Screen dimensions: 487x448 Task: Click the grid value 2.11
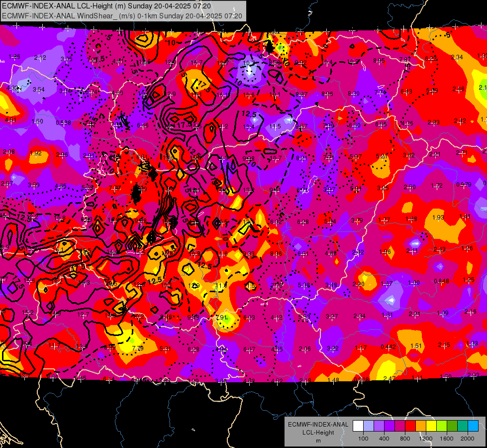[412, 250]
